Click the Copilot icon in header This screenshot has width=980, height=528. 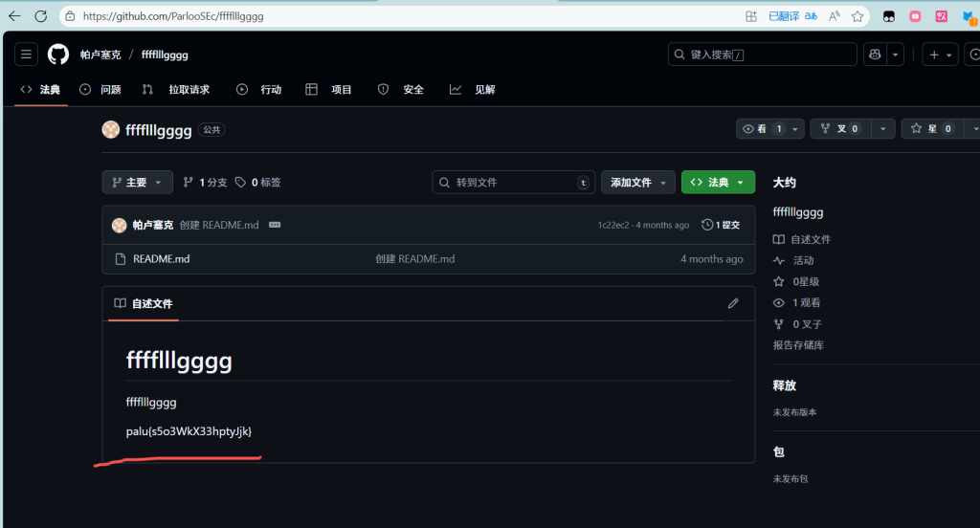coord(874,55)
